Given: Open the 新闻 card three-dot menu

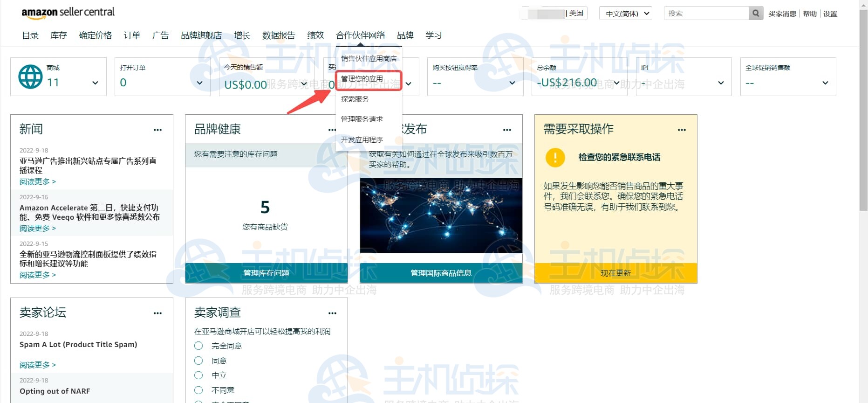Looking at the screenshot, I should (x=157, y=130).
